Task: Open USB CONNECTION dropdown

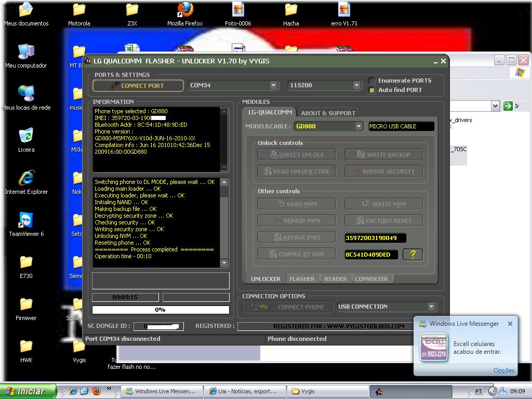Action: 431,307
